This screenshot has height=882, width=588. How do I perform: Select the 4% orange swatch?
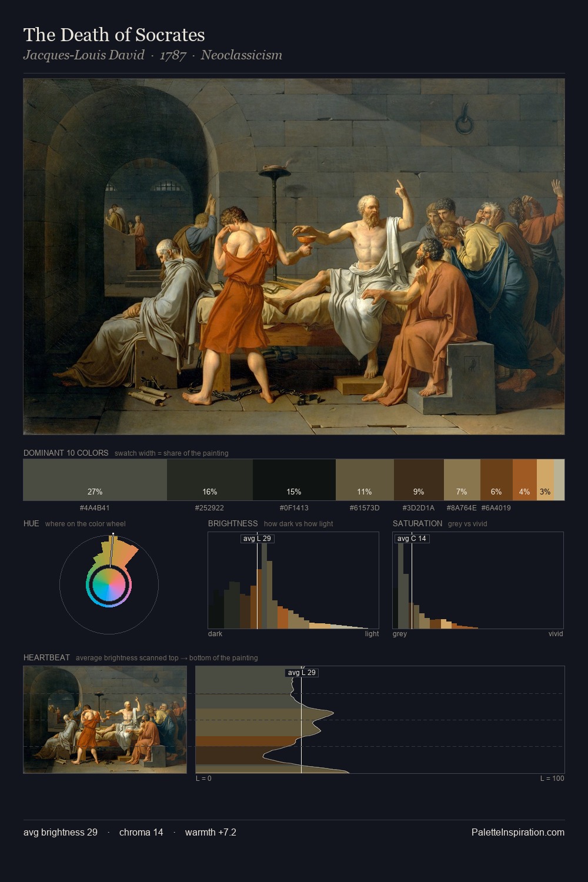[x=524, y=480]
